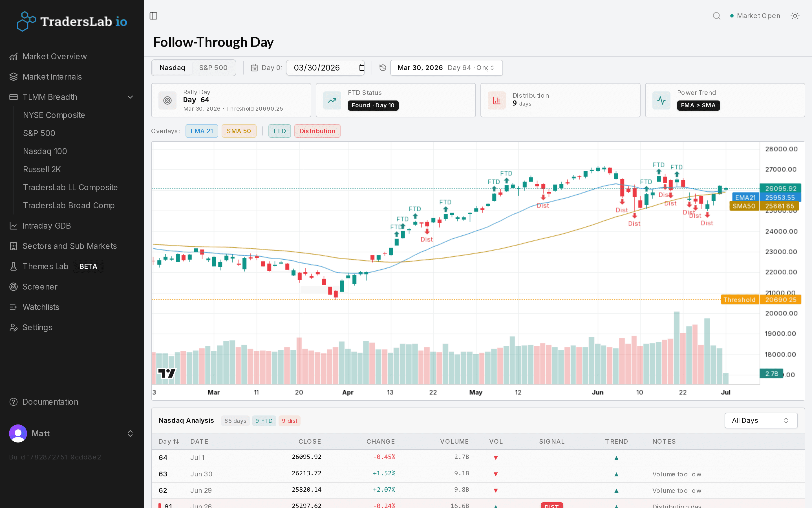Click the Day 0 date input field

[325, 68]
